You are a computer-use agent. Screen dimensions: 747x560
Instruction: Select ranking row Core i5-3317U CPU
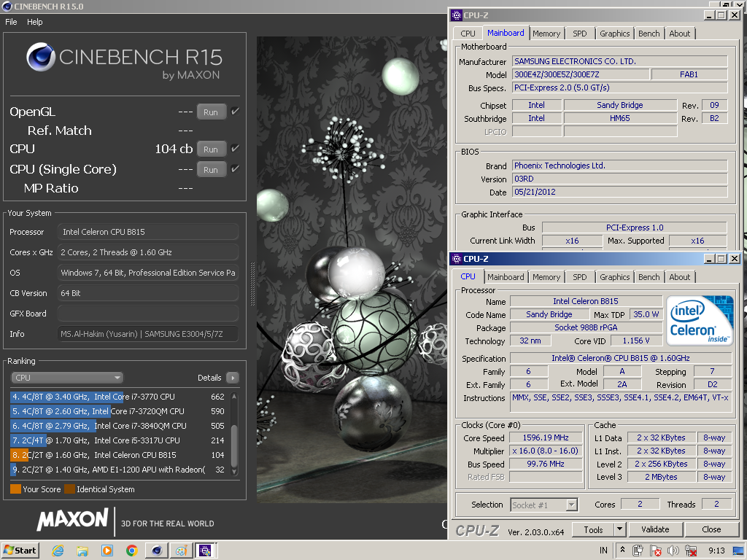pyautogui.click(x=117, y=440)
